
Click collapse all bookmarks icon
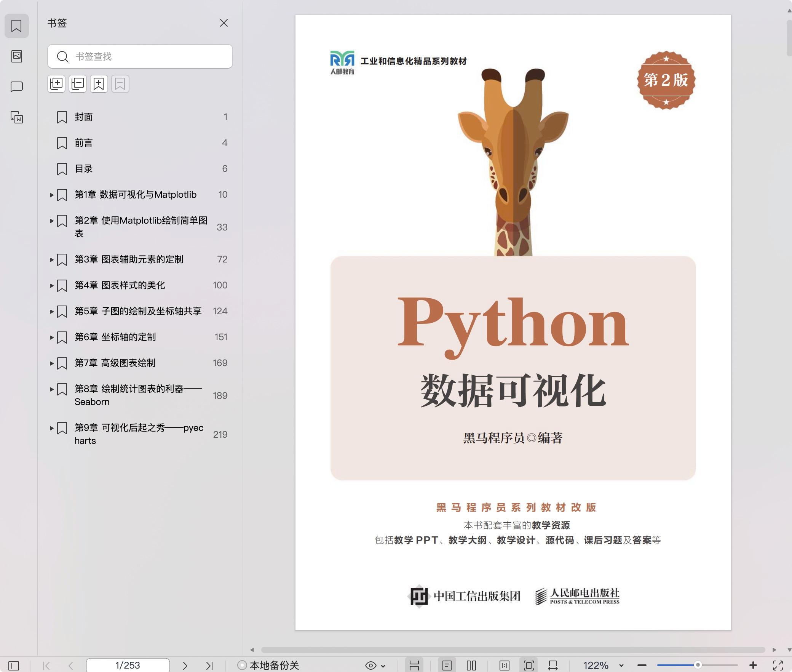[78, 84]
